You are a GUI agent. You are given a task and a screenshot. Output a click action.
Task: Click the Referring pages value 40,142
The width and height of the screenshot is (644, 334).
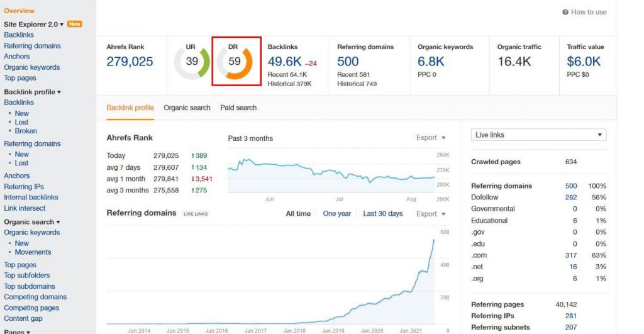pos(567,304)
